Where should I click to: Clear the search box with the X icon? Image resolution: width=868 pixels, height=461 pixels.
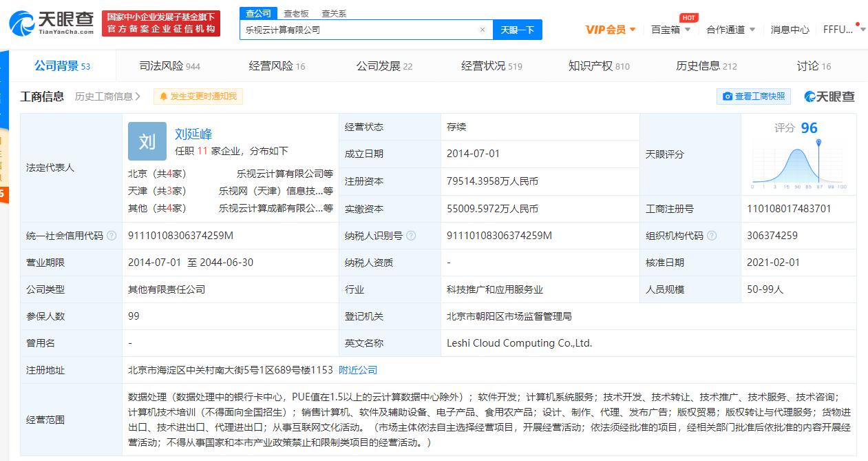pos(483,30)
